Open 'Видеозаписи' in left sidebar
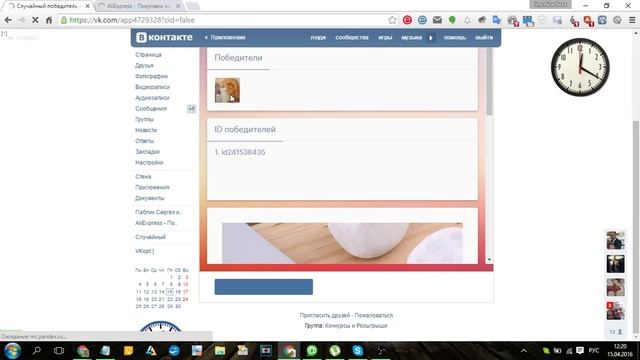The width and height of the screenshot is (640, 360). (x=152, y=87)
